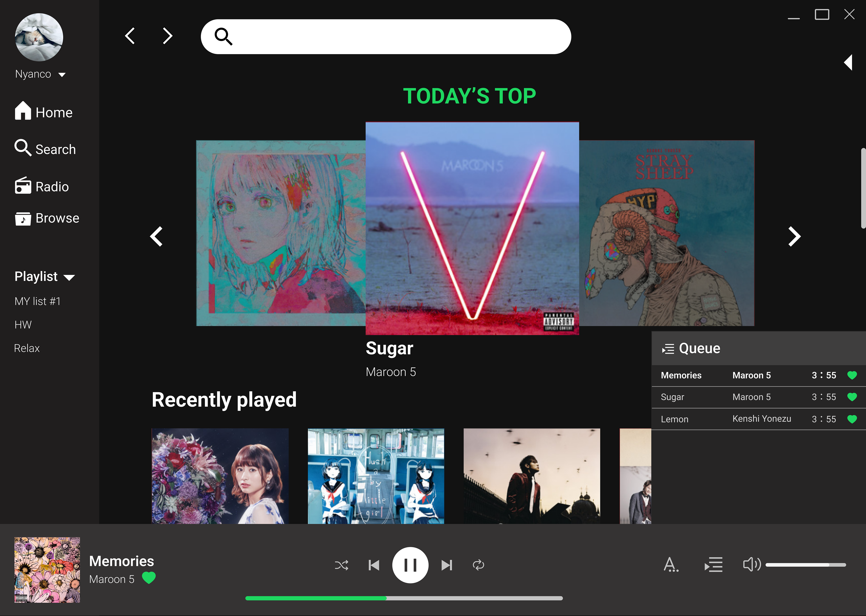Screen dimensions: 866x616
Task: Toggle shuffle playback
Action: 341,565
